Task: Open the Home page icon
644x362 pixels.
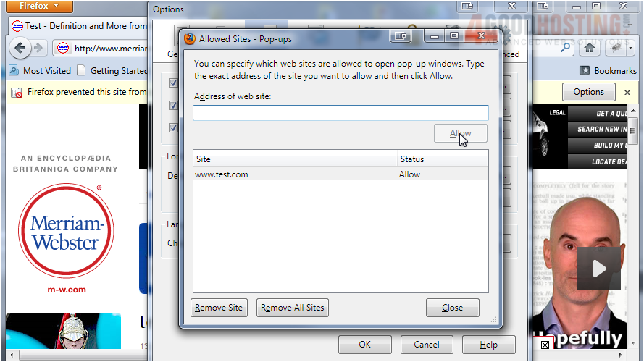Action: 590,48
